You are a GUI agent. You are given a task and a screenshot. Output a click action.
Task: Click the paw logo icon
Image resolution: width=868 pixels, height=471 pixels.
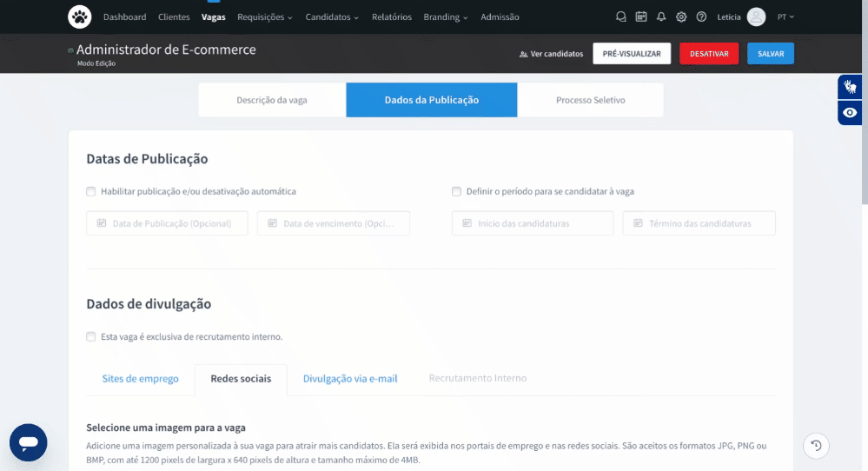coord(79,17)
